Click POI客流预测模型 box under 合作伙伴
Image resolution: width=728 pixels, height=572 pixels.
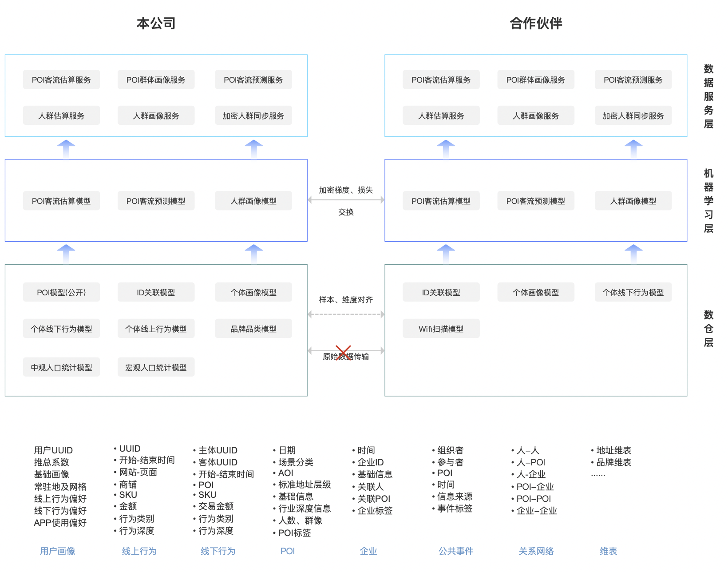click(536, 201)
